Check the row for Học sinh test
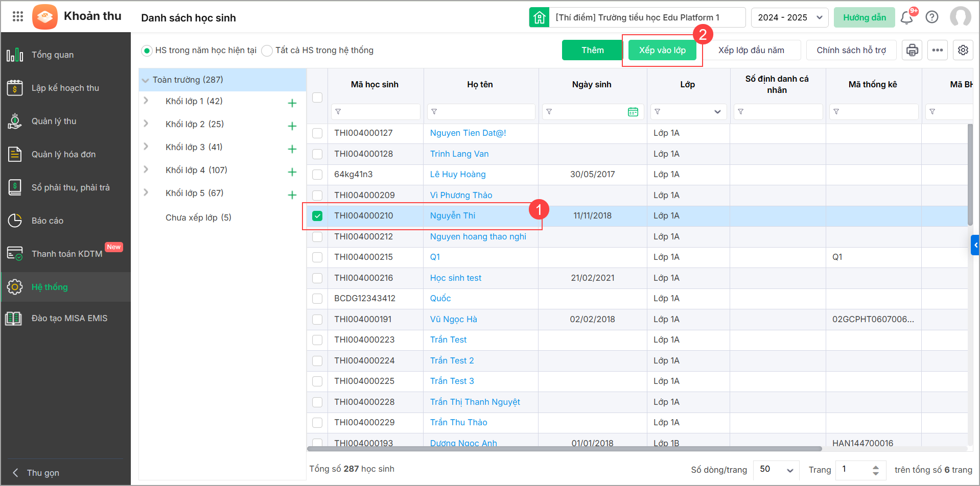This screenshot has height=486, width=980. tap(317, 278)
